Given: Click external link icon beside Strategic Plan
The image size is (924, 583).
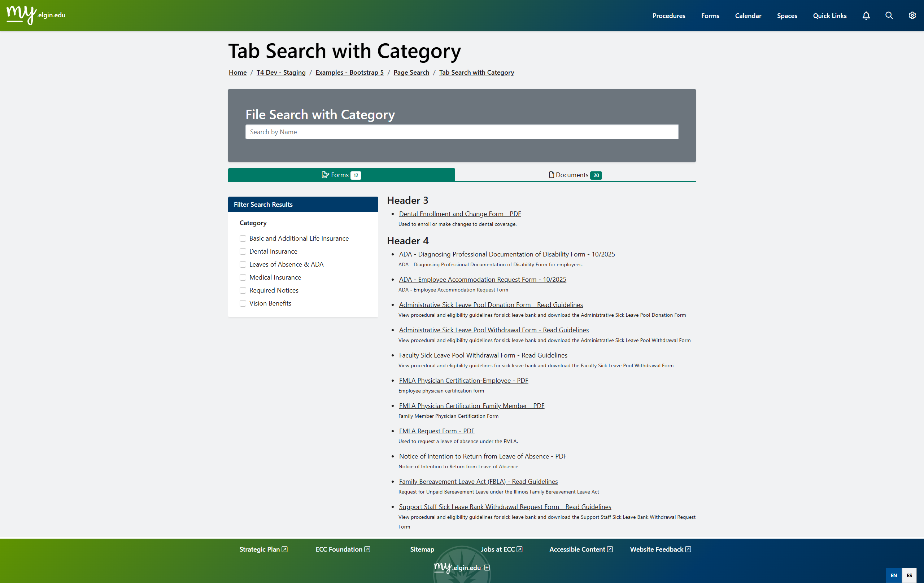Looking at the screenshot, I should (285, 549).
